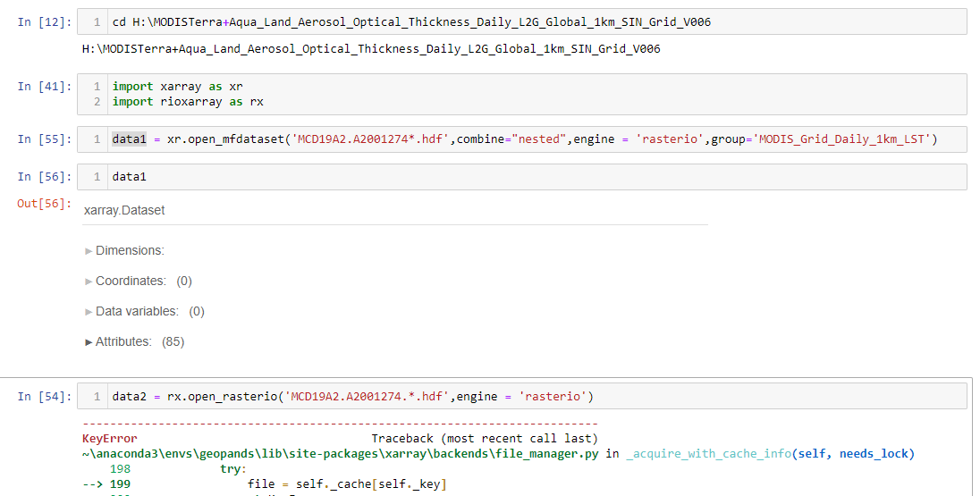This screenshot has height=496, width=980.
Task: Click the cd command code cell
Action: (x=522, y=21)
